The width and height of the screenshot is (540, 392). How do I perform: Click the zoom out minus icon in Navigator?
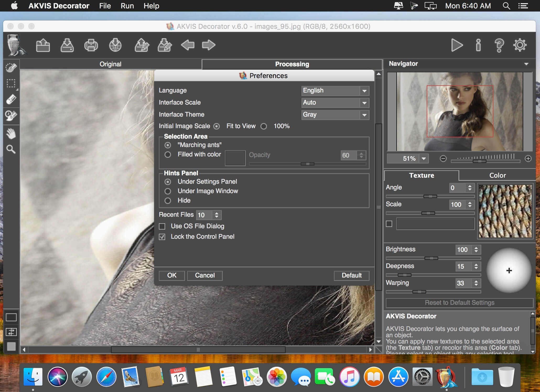pyautogui.click(x=443, y=159)
